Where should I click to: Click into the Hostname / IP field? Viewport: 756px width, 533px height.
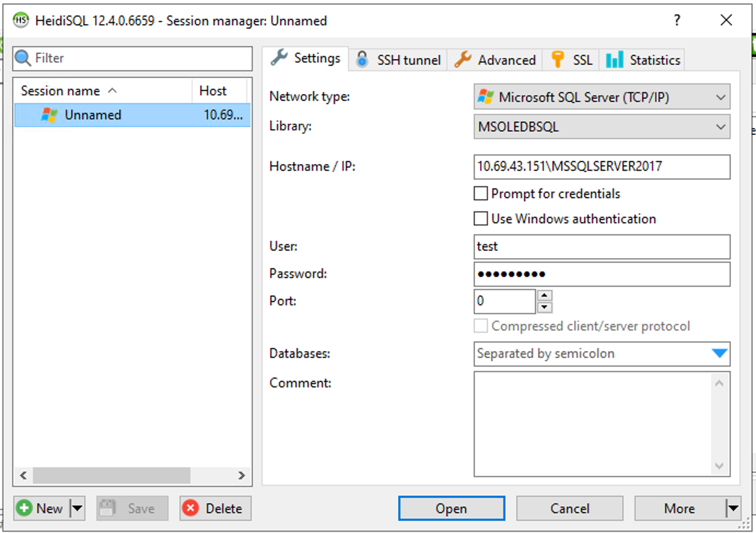click(x=601, y=166)
